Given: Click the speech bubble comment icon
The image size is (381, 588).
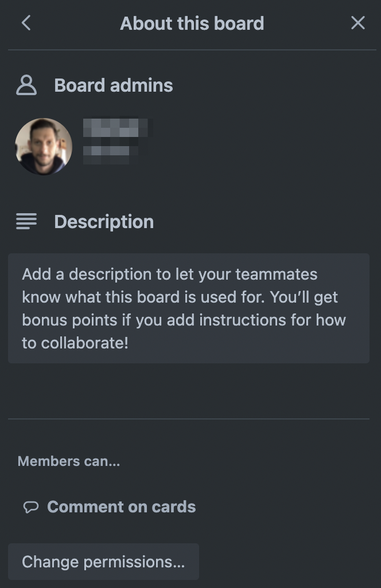Looking at the screenshot, I should (31, 507).
